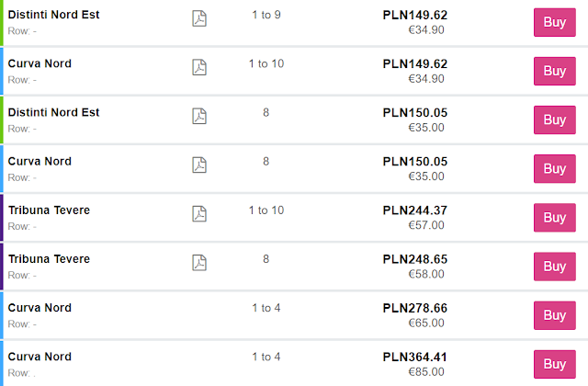Click PDF icon for Tribuna Tevere €57.00 ticket
588x386 pixels.
coord(199,213)
